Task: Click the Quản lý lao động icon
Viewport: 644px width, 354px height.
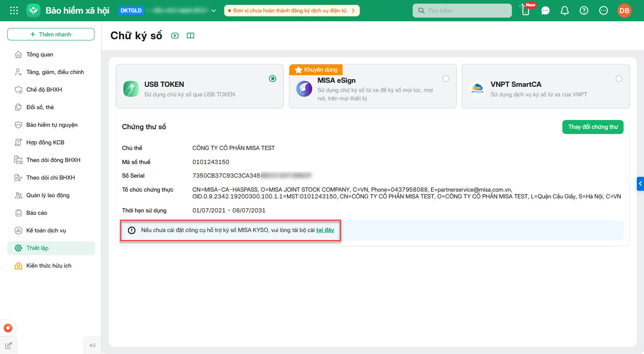Action: [18, 195]
